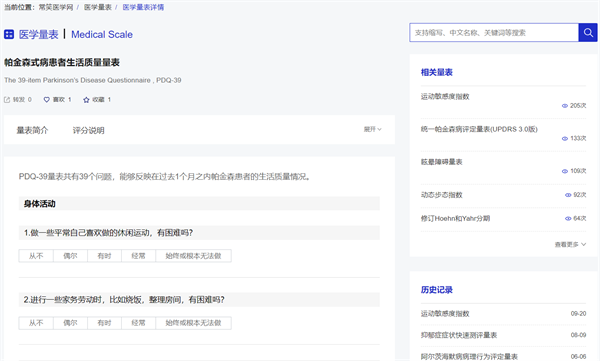Go to 医学量表 breadcrumb link
Image resolution: width=600 pixels, height=361 pixels.
point(98,7)
